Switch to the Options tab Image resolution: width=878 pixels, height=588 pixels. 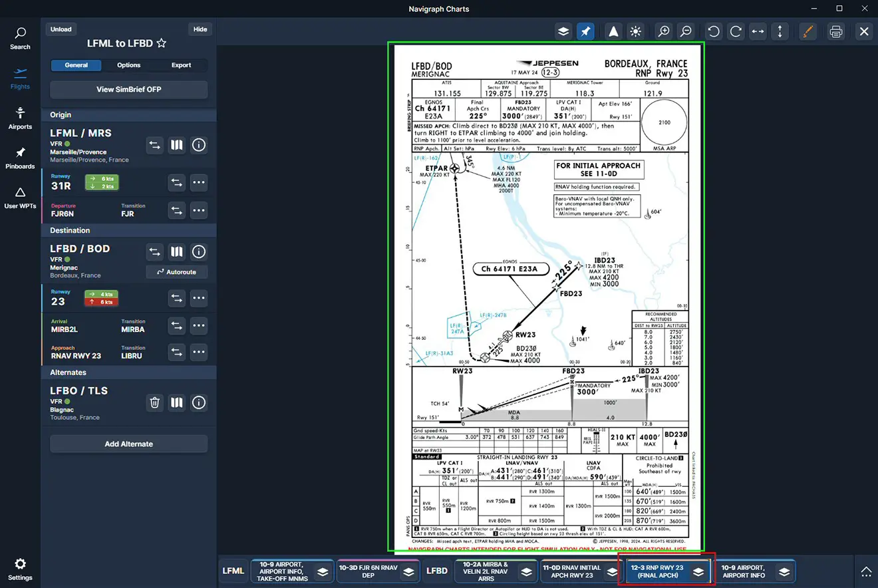click(128, 65)
